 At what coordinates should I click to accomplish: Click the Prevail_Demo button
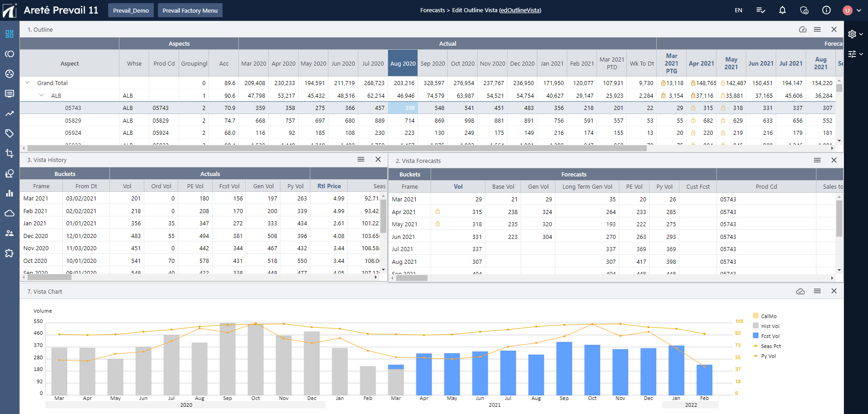tap(131, 10)
